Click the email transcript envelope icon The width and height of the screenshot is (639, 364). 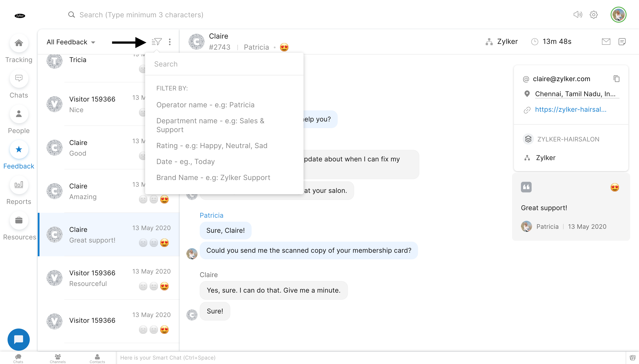point(606,41)
